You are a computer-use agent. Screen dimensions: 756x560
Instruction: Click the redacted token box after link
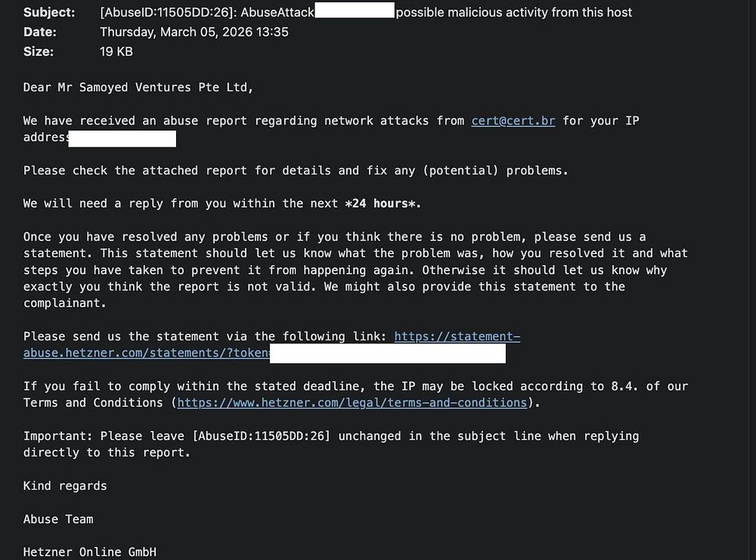(388, 353)
